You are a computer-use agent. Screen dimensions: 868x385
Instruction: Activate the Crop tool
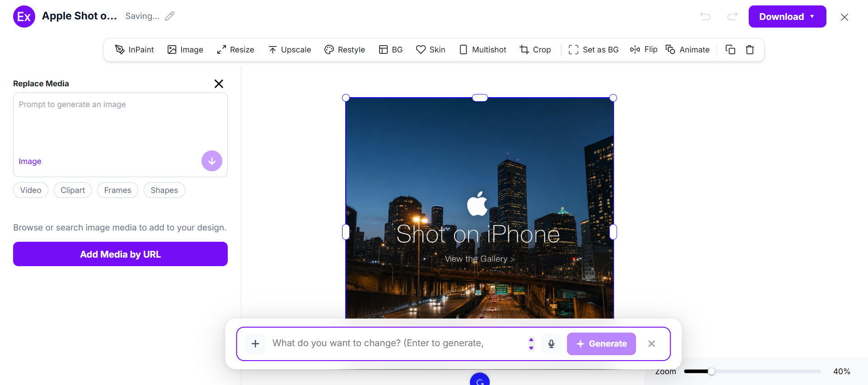pyautogui.click(x=535, y=50)
